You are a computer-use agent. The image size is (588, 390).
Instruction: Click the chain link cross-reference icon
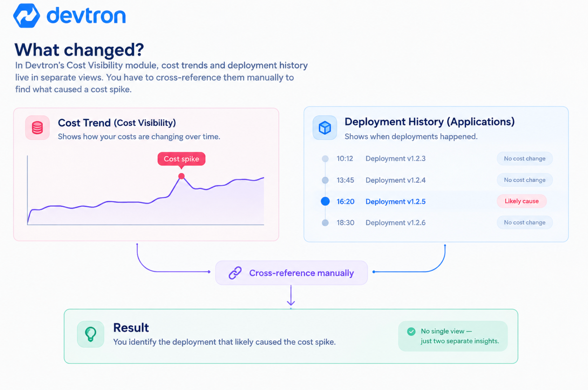(x=235, y=273)
